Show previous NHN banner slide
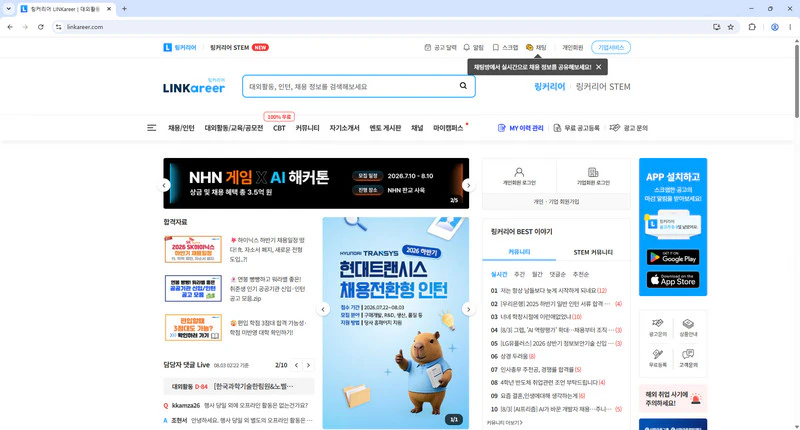Image resolution: width=800 pixels, height=430 pixels. [164, 185]
